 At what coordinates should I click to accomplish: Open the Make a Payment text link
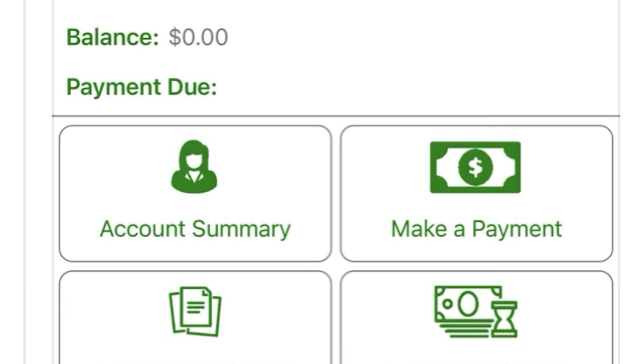coord(476,229)
